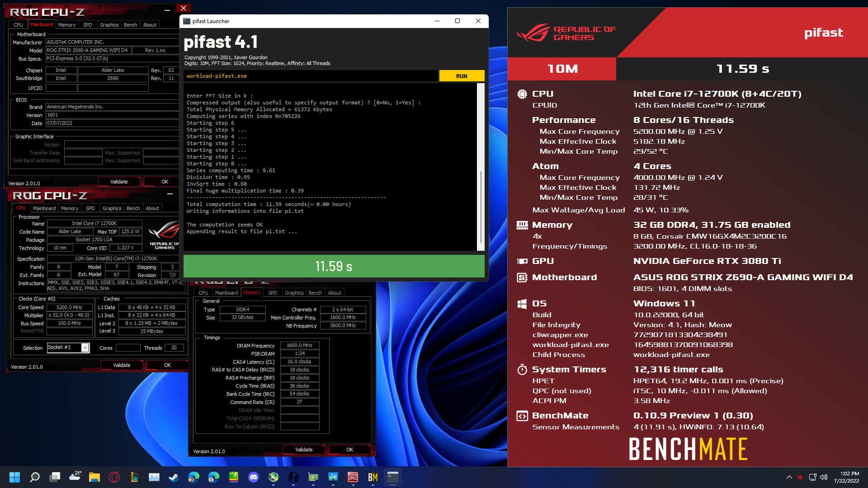Open network status tray icon
Screen dimensions: 868x488
(812, 477)
